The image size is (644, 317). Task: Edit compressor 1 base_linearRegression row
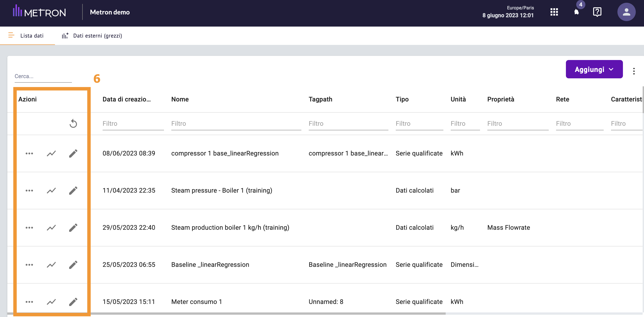point(73,153)
